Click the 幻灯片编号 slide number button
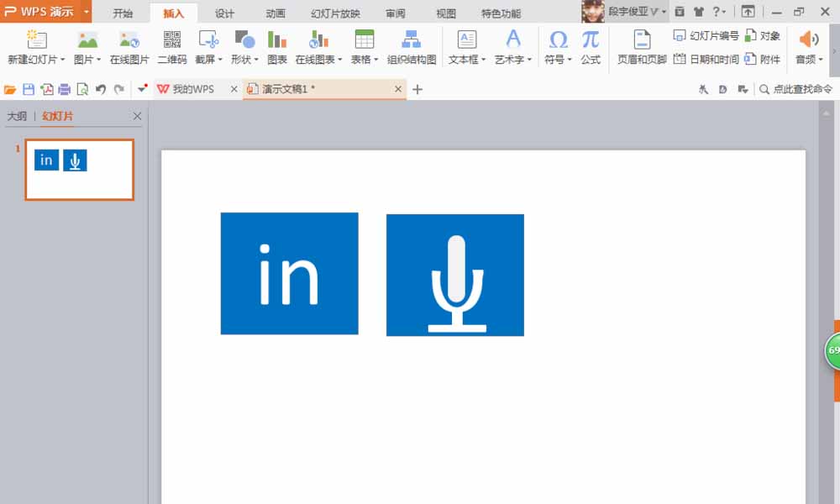Image resolution: width=840 pixels, height=504 pixels. (706, 36)
